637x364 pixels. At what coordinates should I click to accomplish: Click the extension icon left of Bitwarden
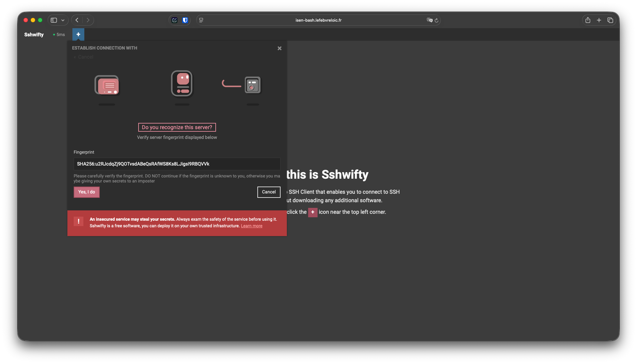click(175, 20)
